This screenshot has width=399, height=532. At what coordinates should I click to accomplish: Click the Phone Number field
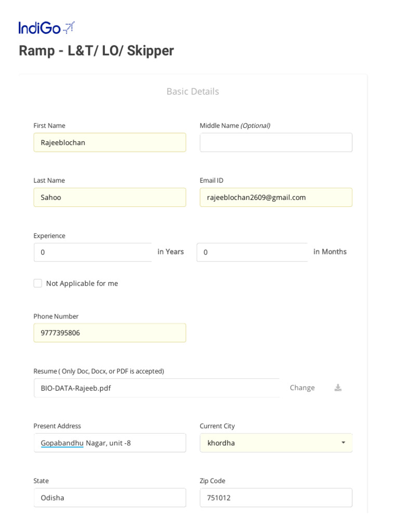coord(110,332)
